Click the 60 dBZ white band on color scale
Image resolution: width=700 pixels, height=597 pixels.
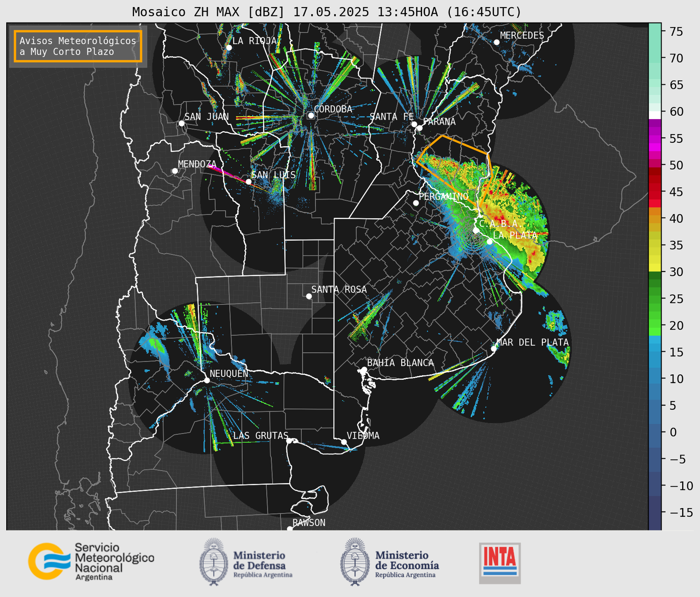[x=655, y=115]
